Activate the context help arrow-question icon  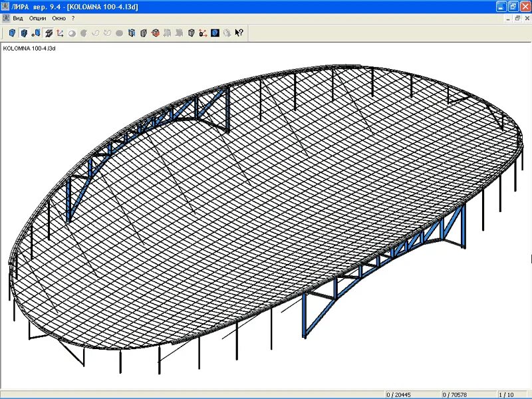239,33
